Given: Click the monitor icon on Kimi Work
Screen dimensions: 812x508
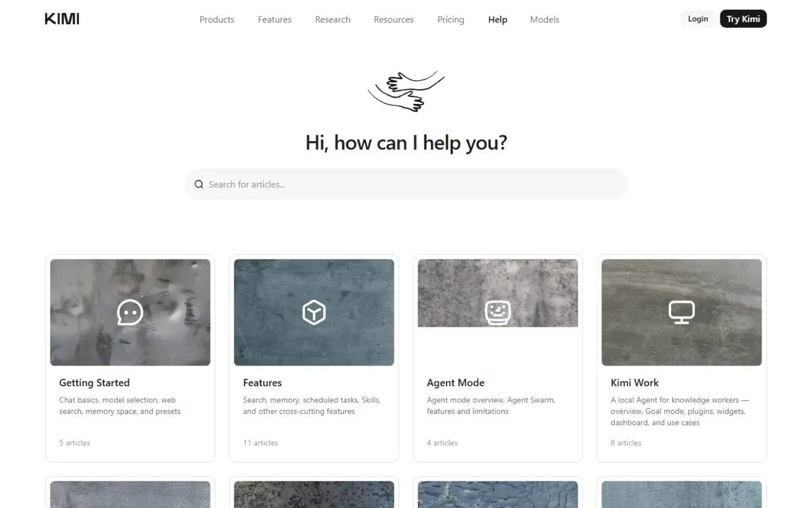Looking at the screenshot, I should click(681, 312).
